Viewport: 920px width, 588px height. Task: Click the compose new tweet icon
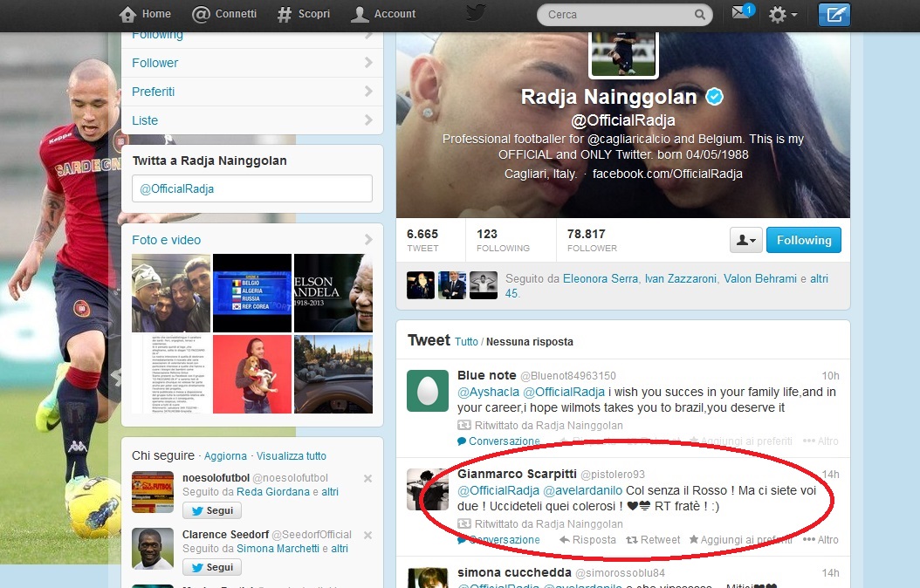tap(834, 15)
